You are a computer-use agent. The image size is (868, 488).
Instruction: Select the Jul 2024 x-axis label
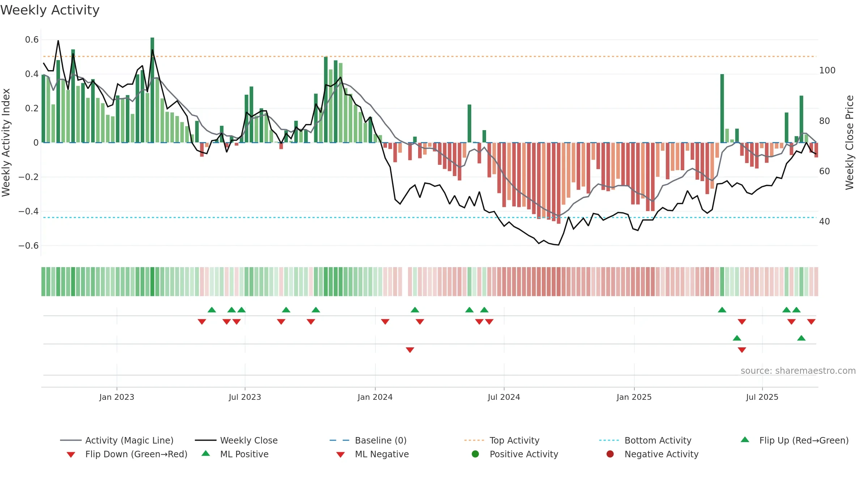504,397
